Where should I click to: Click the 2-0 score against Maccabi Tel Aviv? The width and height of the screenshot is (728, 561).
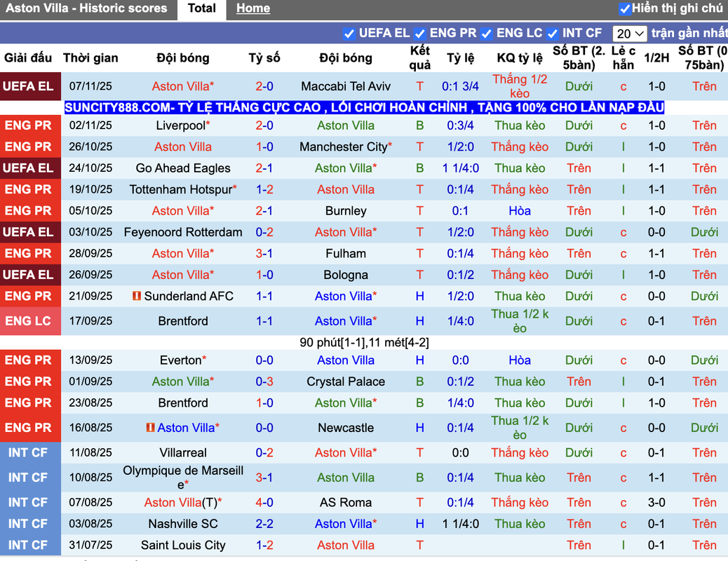pyautogui.click(x=264, y=86)
